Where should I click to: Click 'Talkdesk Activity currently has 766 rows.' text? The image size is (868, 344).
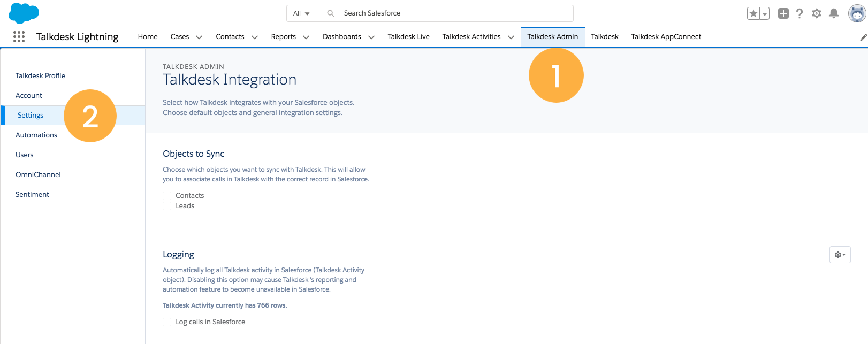click(225, 305)
